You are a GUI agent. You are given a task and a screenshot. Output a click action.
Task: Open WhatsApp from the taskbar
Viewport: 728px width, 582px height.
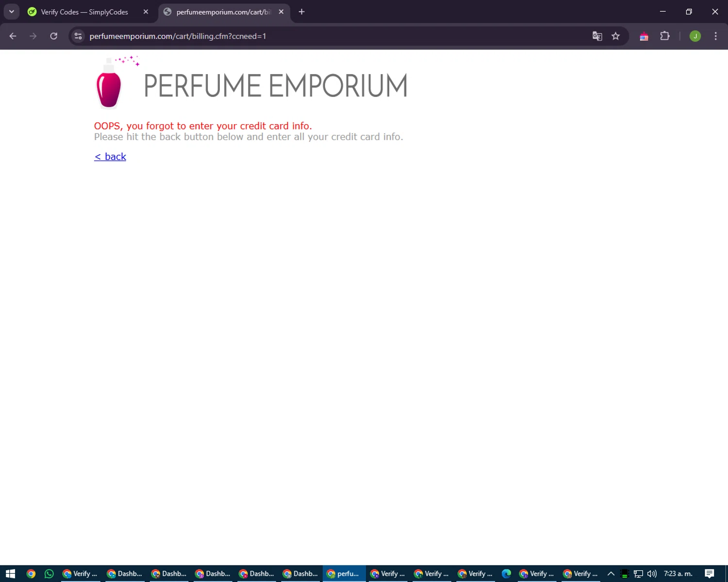pyautogui.click(x=49, y=574)
